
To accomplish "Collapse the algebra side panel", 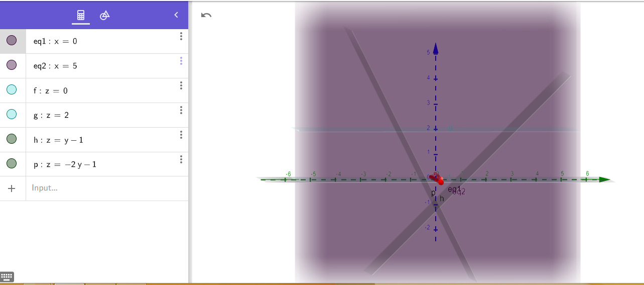I will coord(176,15).
